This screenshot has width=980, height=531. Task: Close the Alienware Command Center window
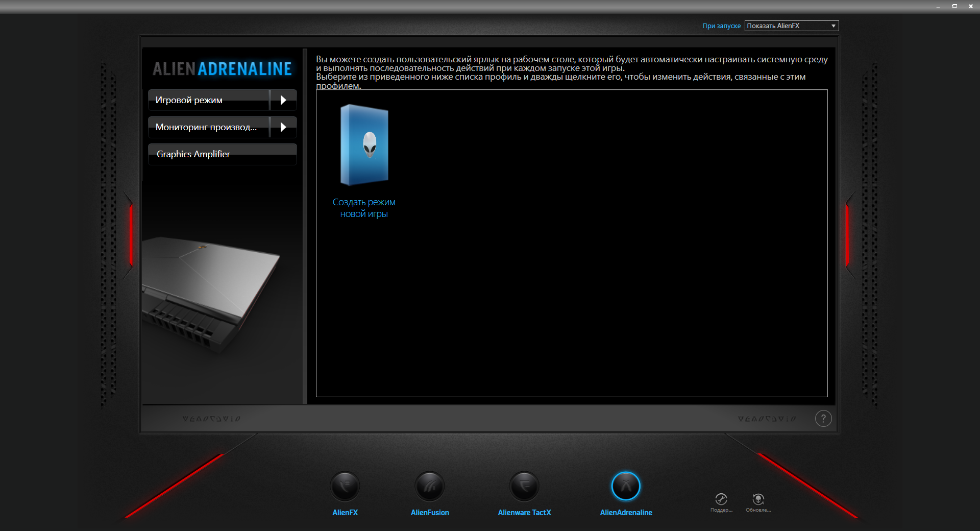[970, 6]
